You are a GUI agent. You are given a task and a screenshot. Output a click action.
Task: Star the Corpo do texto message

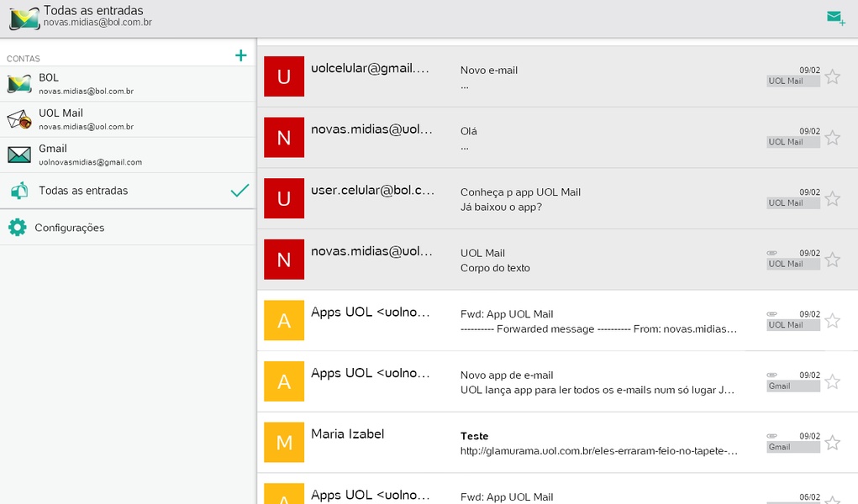[x=832, y=260]
